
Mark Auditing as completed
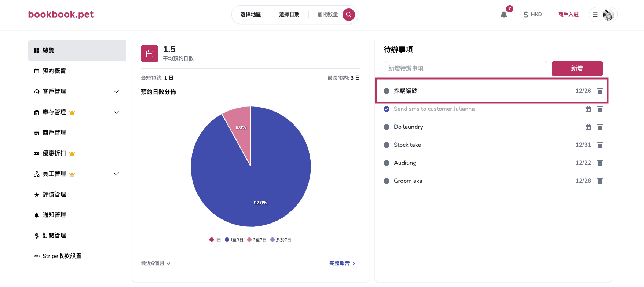coord(387,163)
